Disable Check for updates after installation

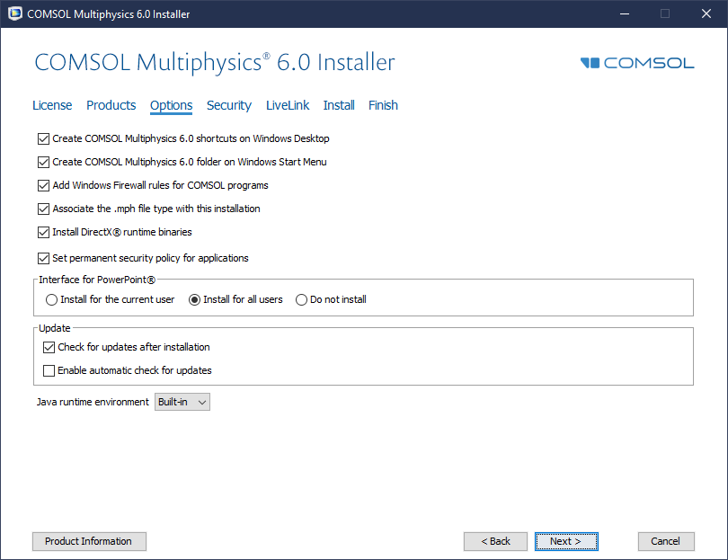coord(49,347)
